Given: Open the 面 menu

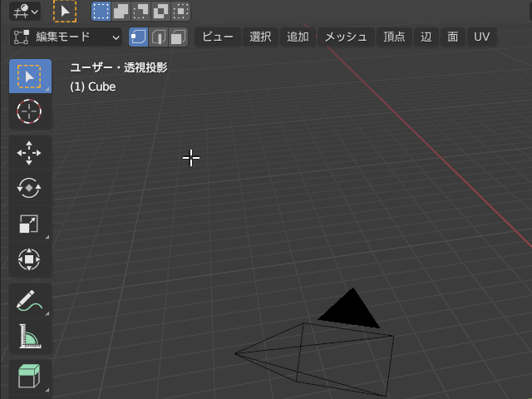Looking at the screenshot, I should click(452, 37).
